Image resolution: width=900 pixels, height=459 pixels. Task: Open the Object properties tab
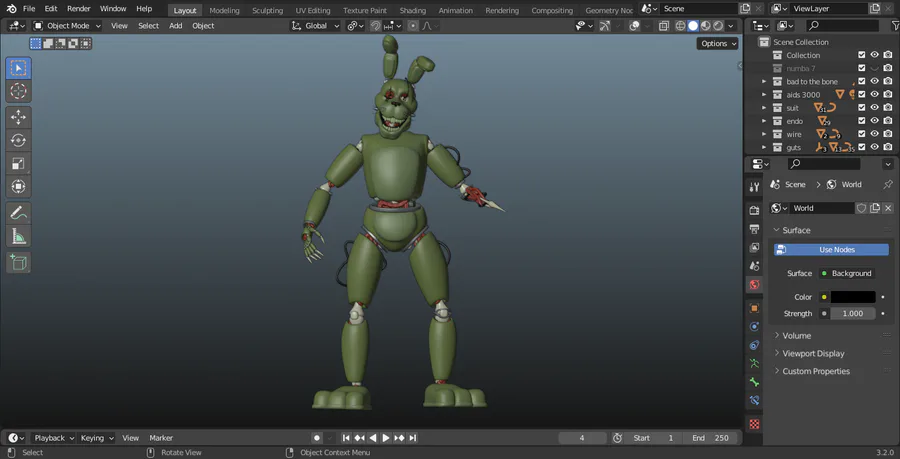point(754,308)
